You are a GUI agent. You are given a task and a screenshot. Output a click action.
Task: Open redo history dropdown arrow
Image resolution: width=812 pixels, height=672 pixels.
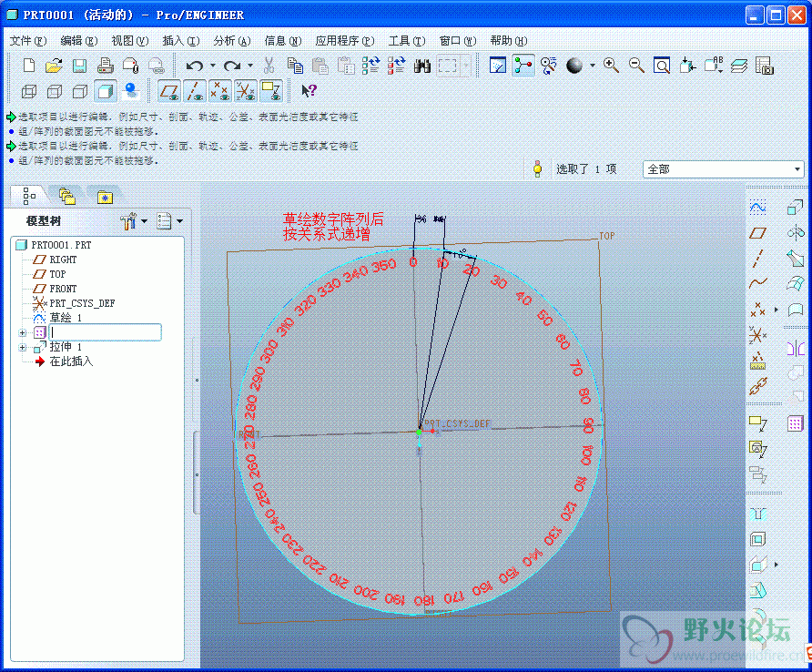250,66
